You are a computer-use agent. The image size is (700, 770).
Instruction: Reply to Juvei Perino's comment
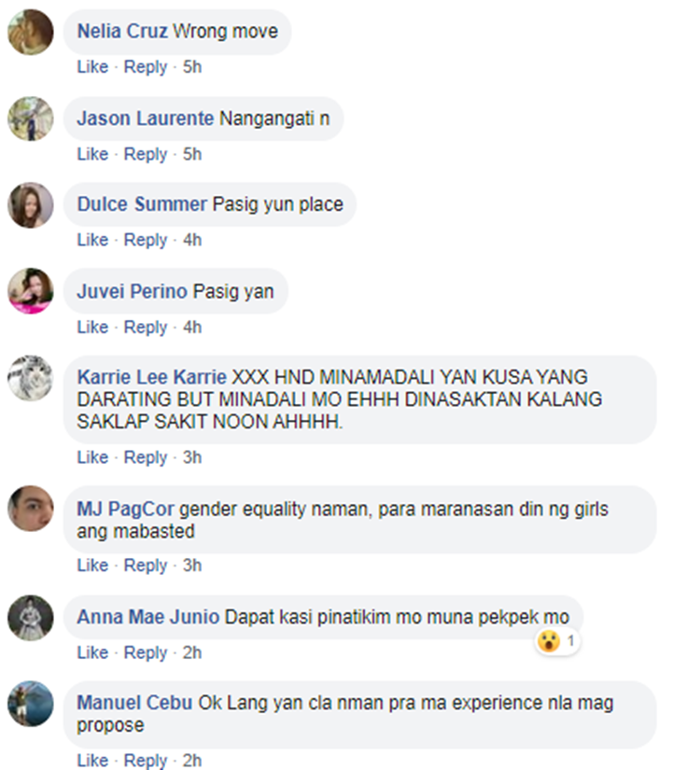[x=146, y=328]
